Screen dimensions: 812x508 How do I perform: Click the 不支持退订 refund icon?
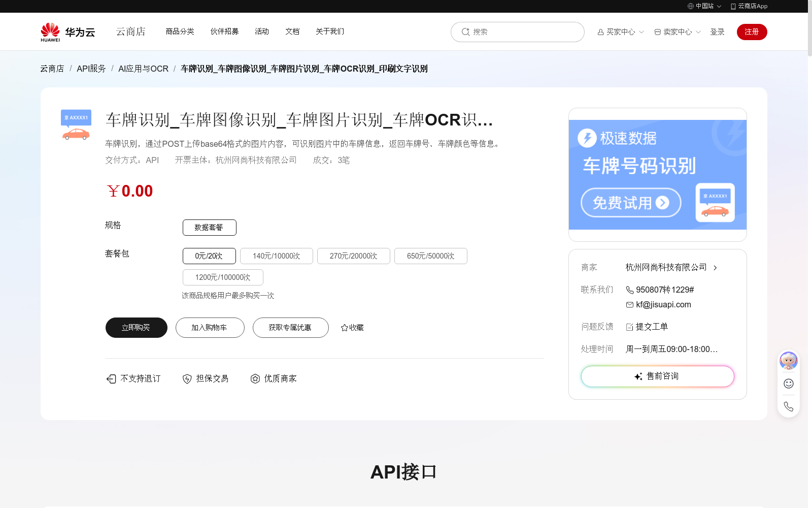point(111,379)
